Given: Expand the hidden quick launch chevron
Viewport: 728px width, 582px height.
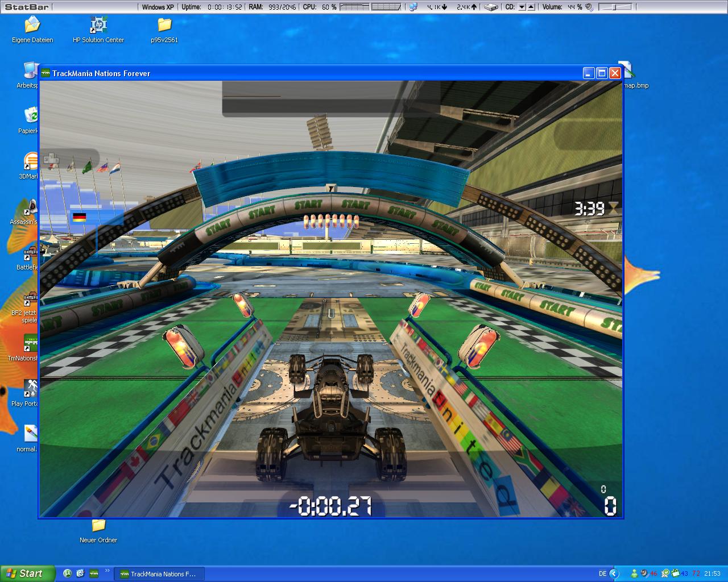Looking at the screenshot, I should [x=107, y=571].
